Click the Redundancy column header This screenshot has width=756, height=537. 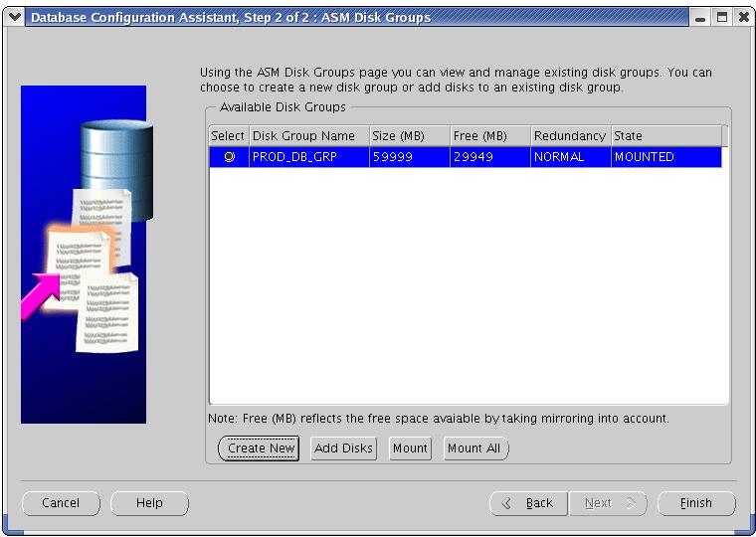(x=569, y=136)
